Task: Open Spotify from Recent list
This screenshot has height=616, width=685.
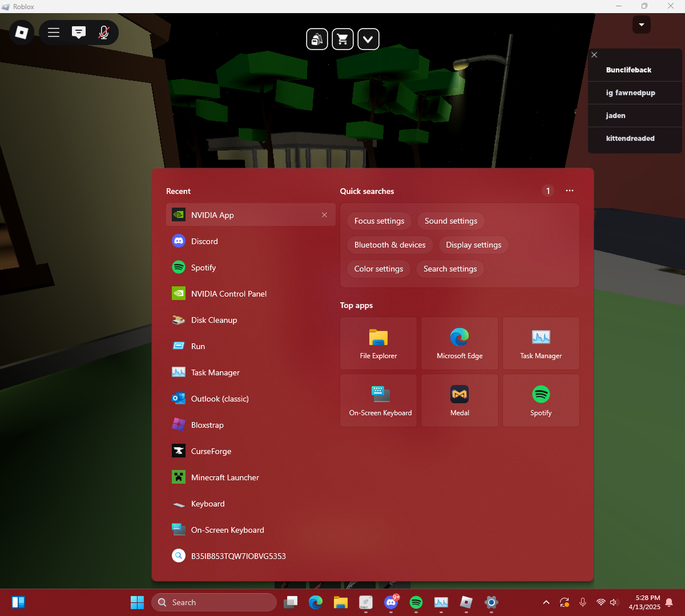Action: point(251,268)
